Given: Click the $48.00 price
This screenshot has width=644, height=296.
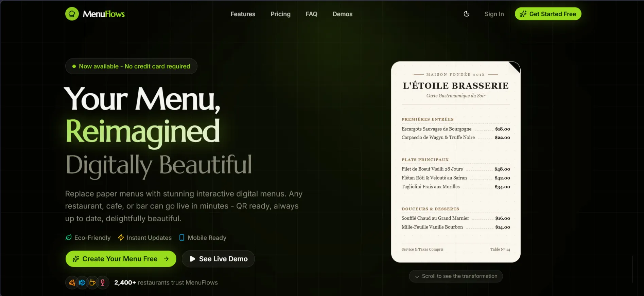Looking at the screenshot, I should point(502,169).
